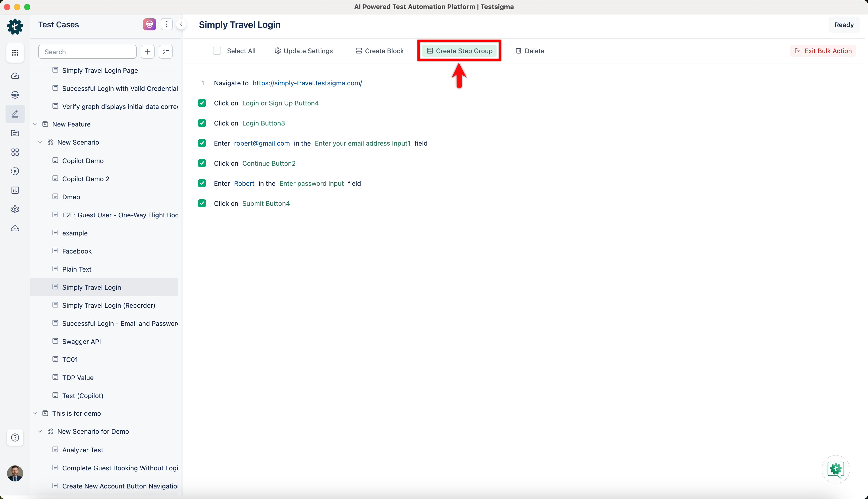The image size is (868, 499).
Task: Open the cloud upload icon in sidebar
Action: (15, 229)
